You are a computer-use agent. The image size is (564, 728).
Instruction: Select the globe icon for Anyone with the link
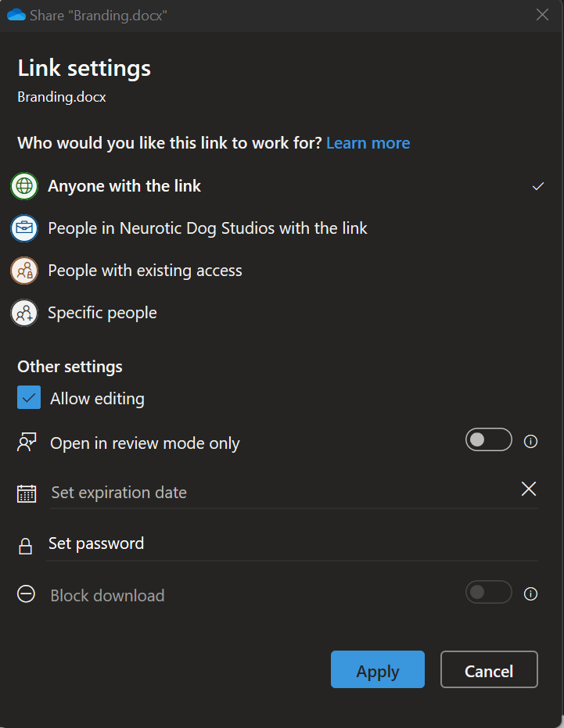(x=23, y=186)
